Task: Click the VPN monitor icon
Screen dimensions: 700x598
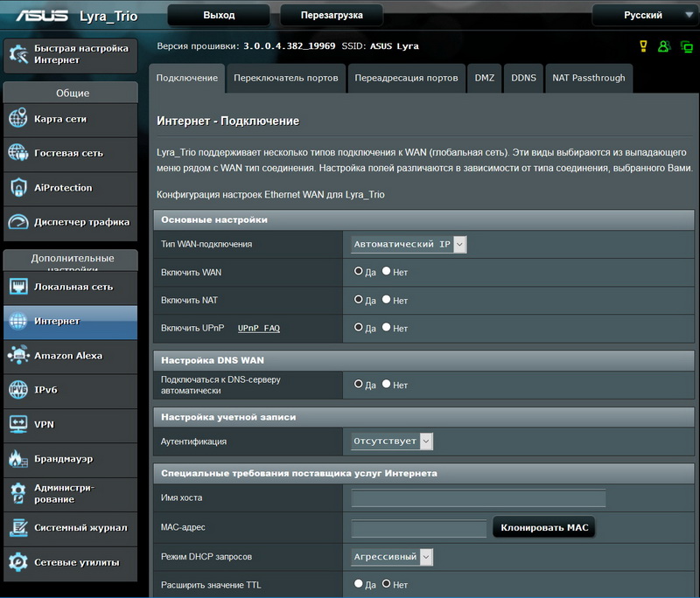Action: tap(18, 424)
